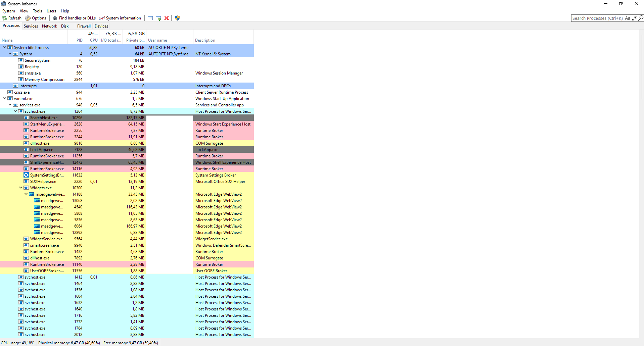
Task: Sort by the Description column header
Action: pyautogui.click(x=205, y=40)
